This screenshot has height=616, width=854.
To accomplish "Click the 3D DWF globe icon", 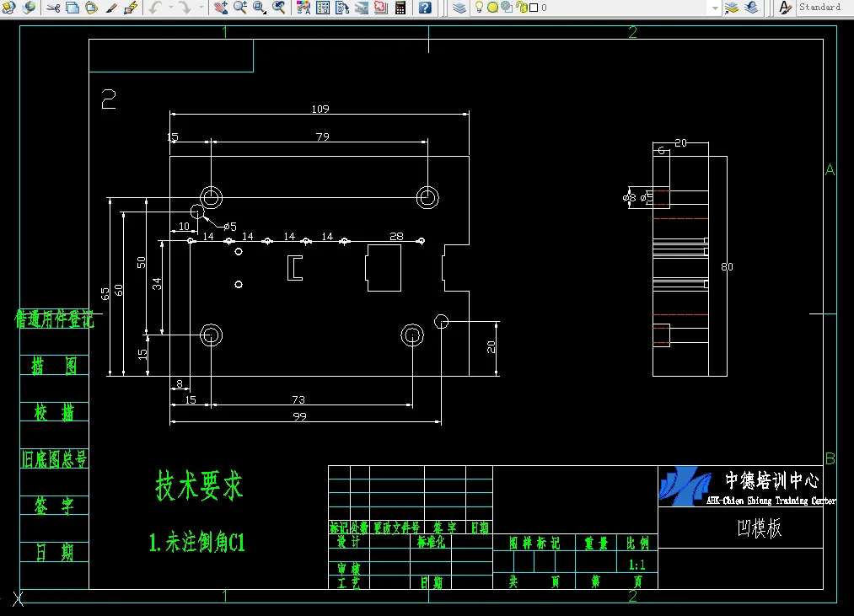I will [x=29, y=7].
